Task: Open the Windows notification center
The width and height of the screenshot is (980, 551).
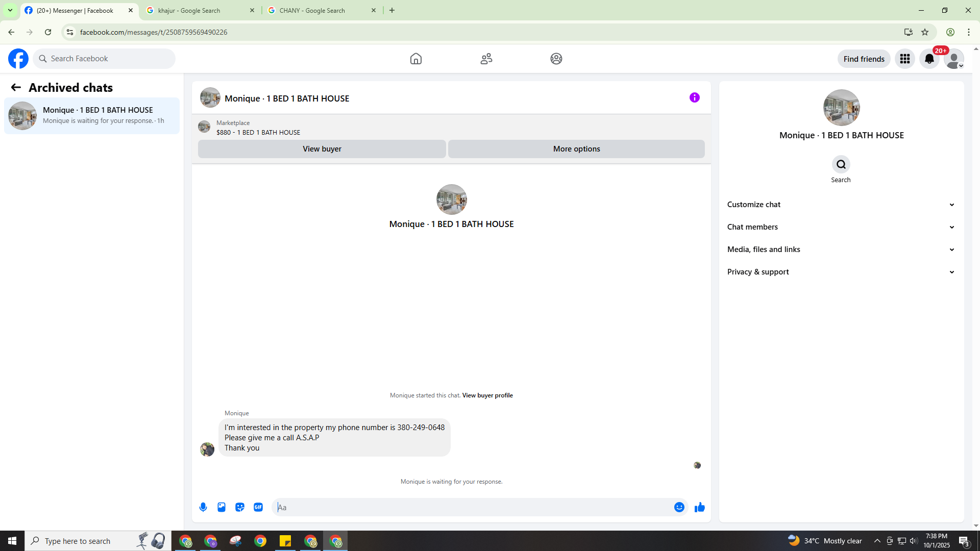Action: coord(964,541)
